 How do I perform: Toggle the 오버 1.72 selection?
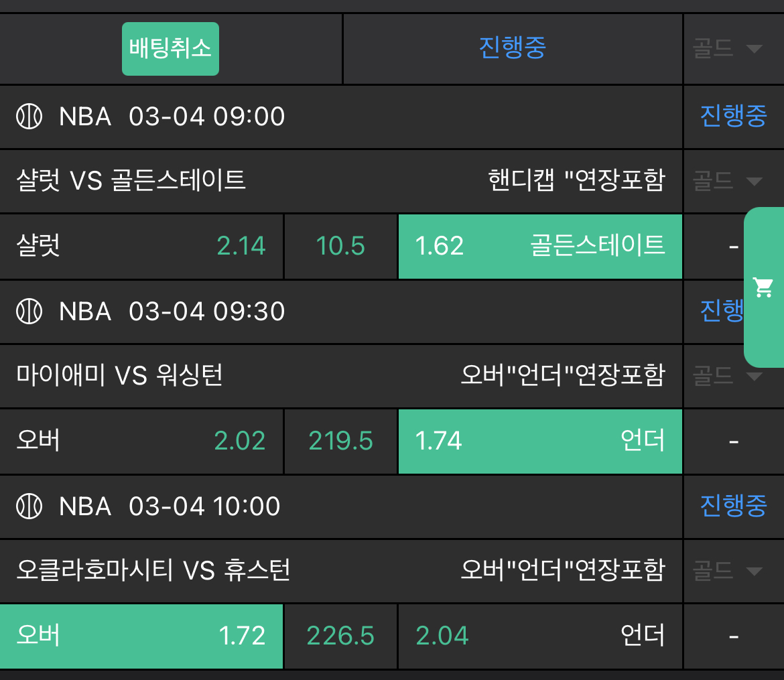point(141,636)
